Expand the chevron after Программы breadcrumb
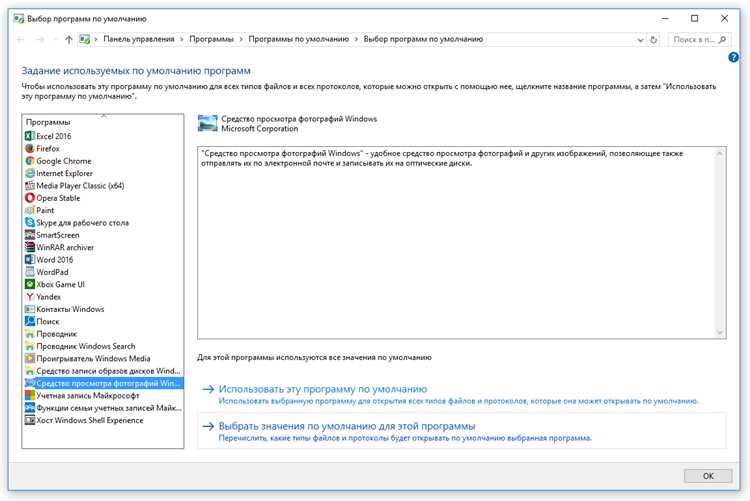Screen dimensions: 750x501 pyautogui.click(x=241, y=39)
